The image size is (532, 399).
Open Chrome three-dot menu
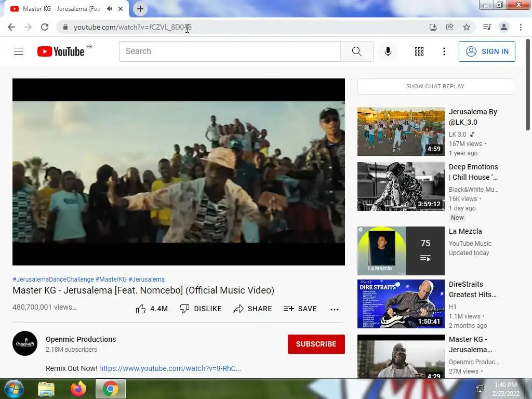pos(521,27)
